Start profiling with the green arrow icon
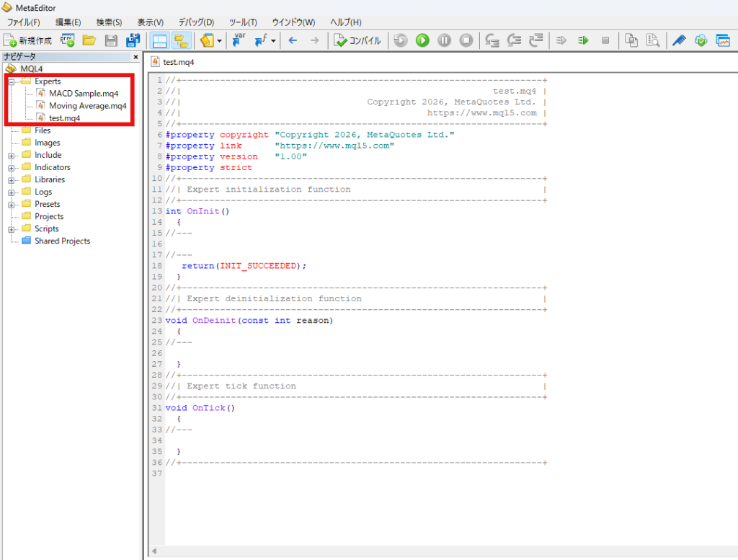Image resolution: width=738 pixels, height=560 pixels. pyautogui.click(x=583, y=40)
